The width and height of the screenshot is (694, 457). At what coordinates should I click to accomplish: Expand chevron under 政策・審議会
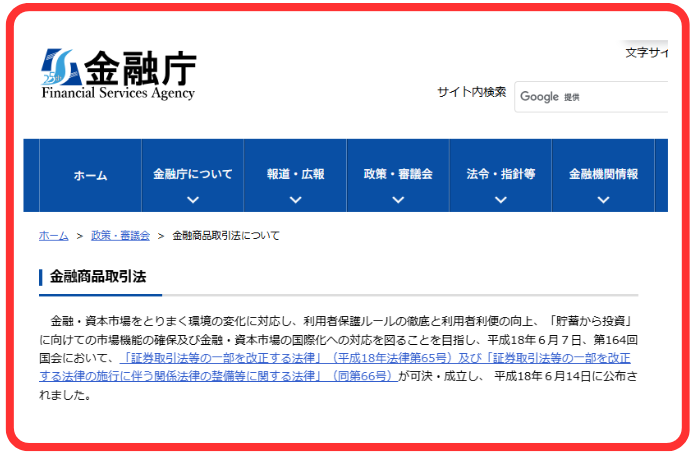pyautogui.click(x=398, y=200)
